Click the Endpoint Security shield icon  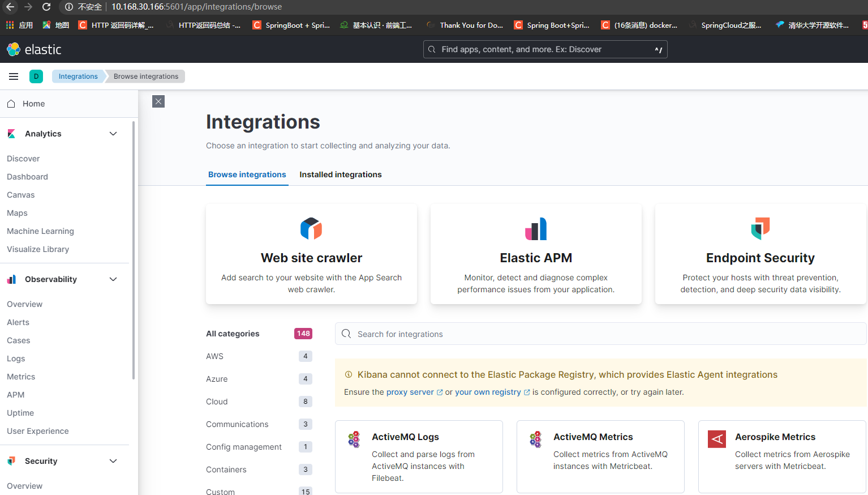tap(760, 229)
